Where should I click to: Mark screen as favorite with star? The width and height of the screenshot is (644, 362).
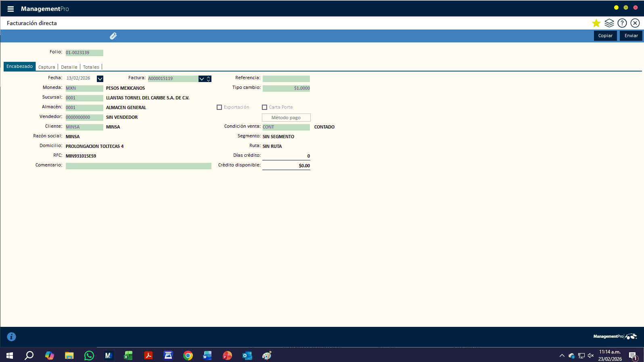pos(596,23)
